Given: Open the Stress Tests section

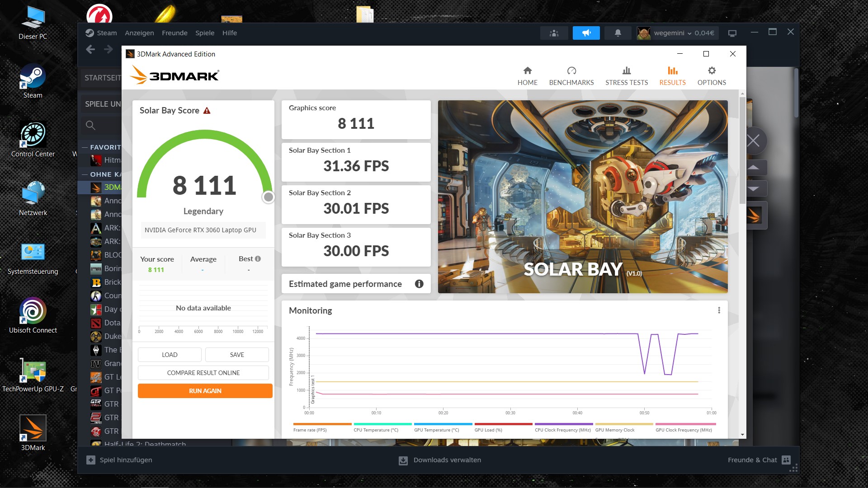Looking at the screenshot, I should tap(626, 76).
